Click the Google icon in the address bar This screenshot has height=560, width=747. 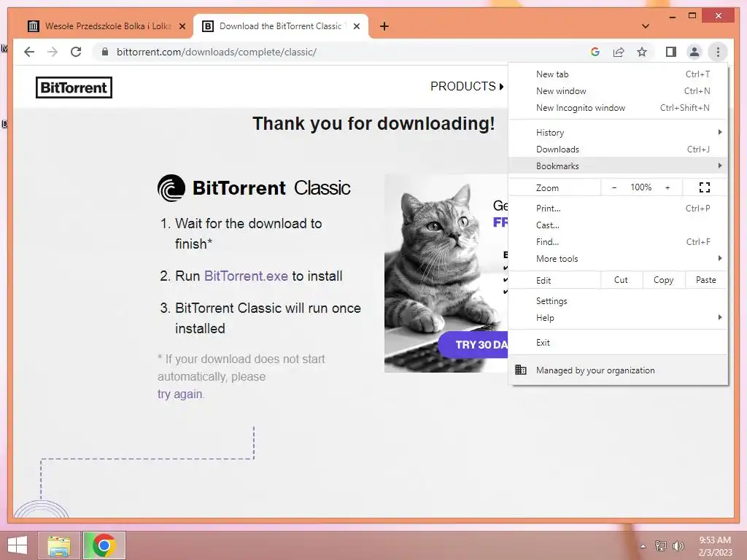(595, 52)
